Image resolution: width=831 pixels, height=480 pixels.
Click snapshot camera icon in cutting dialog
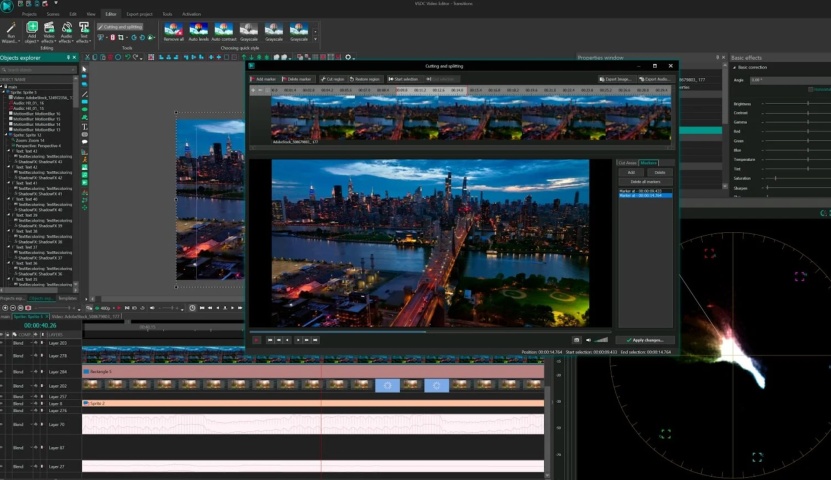[577, 340]
